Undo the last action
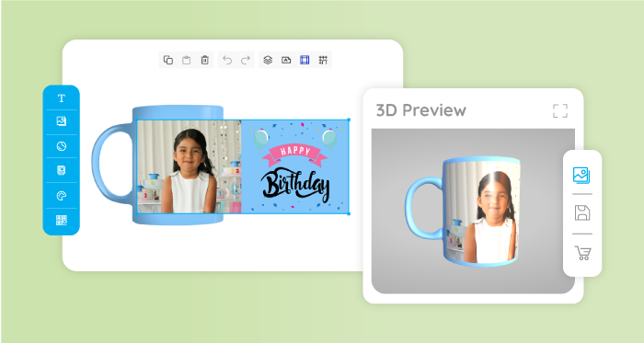 pos(227,61)
